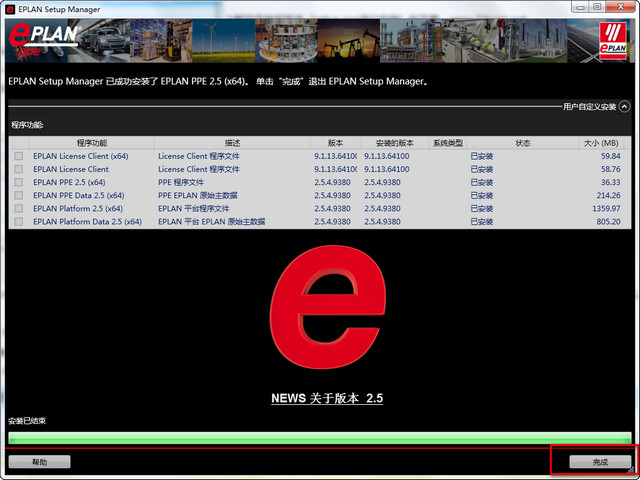Click the wind turbine banner image
The height and width of the screenshot is (480, 640).
(224, 41)
